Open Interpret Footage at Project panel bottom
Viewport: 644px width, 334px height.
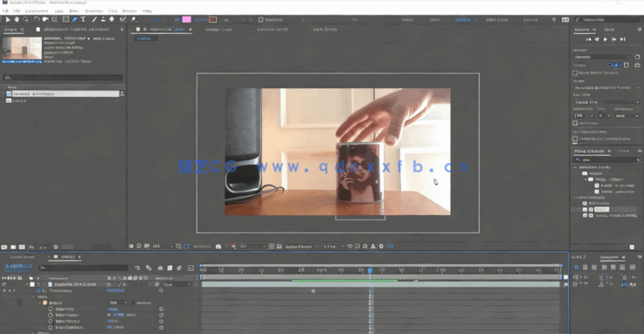point(4,247)
